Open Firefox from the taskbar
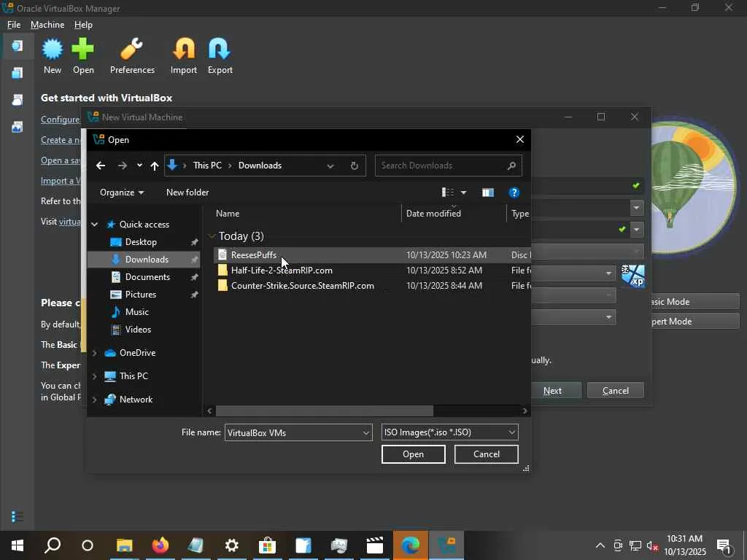This screenshot has width=747, height=560. (160, 545)
